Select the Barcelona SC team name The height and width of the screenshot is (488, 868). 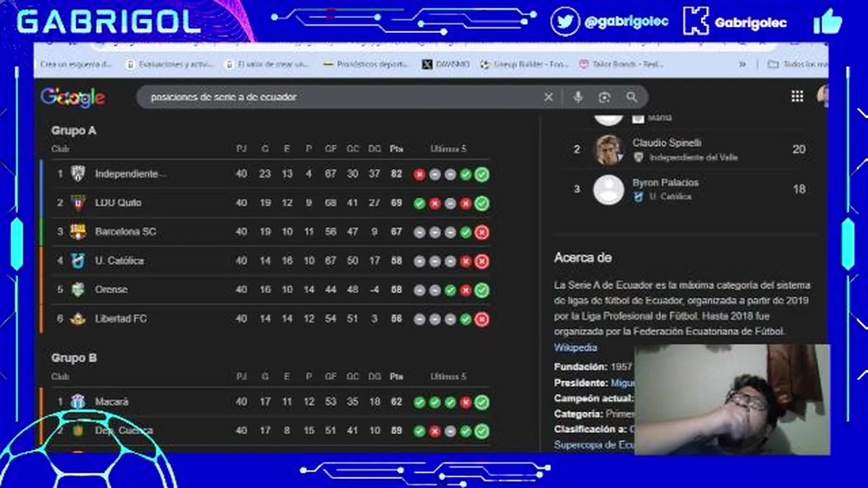click(125, 232)
